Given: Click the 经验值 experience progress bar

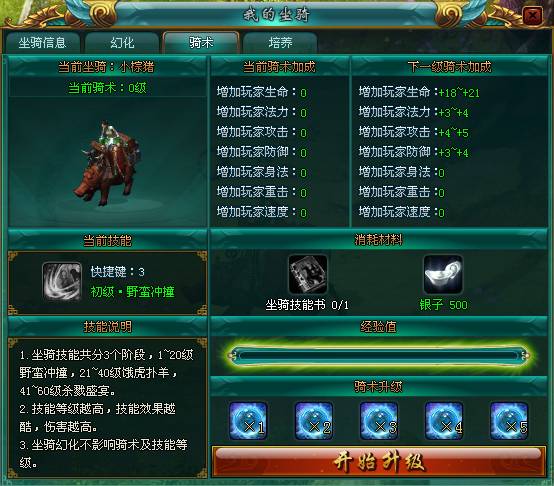Looking at the screenshot, I should [378, 355].
